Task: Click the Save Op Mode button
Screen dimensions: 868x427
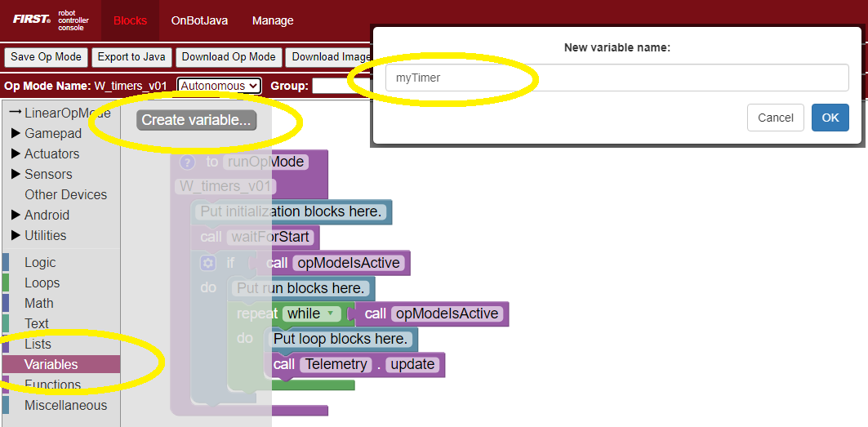Action: 46,57
